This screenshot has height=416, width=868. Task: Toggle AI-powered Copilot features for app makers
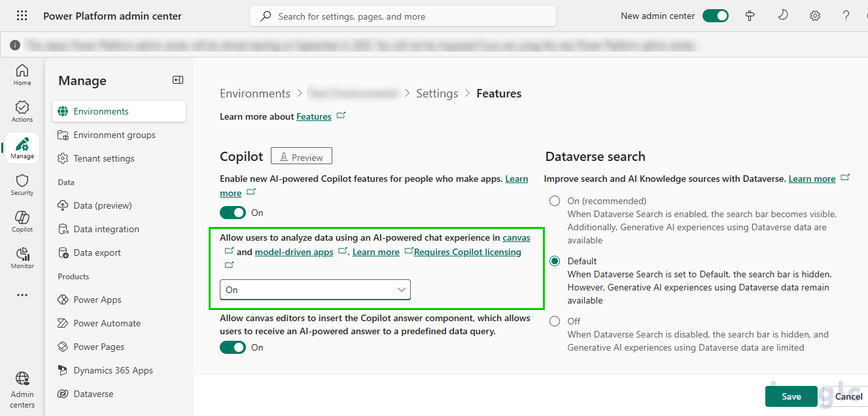click(233, 213)
